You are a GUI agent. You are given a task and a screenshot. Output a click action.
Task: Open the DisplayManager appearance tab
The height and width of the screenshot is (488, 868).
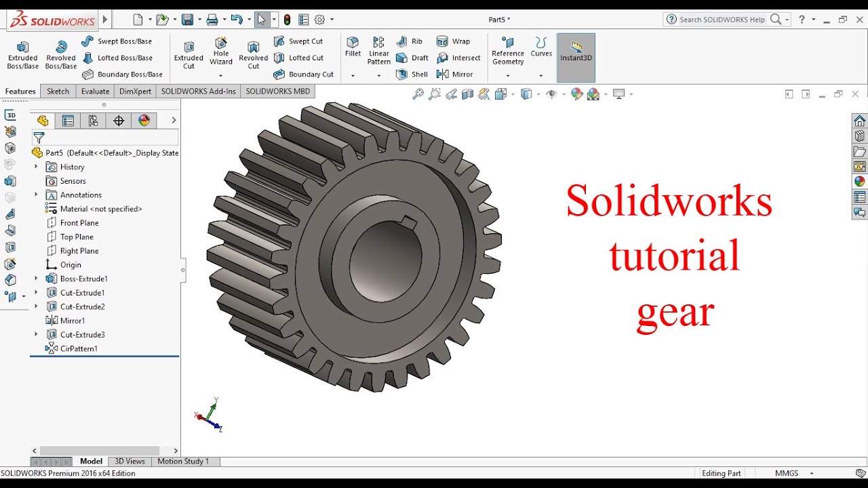coord(144,121)
